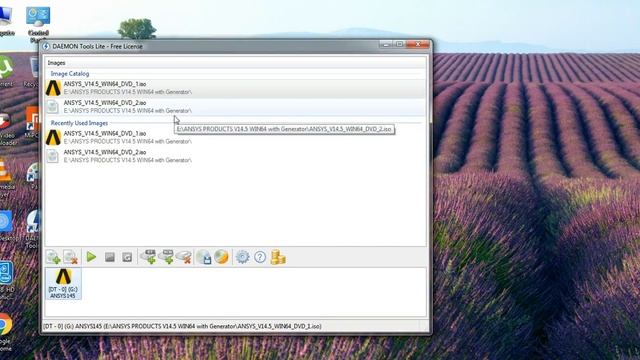
Task: Close the DAEMON Tools Lite window
Action: point(418,44)
